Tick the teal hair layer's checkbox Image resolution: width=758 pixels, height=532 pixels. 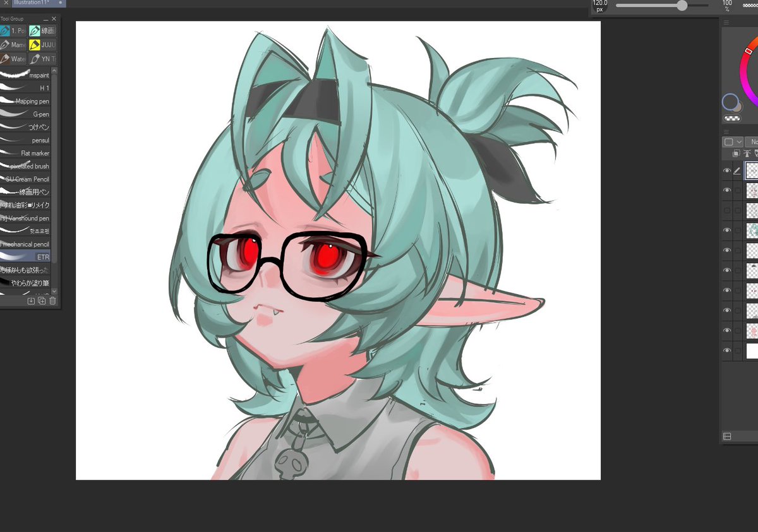(737, 230)
